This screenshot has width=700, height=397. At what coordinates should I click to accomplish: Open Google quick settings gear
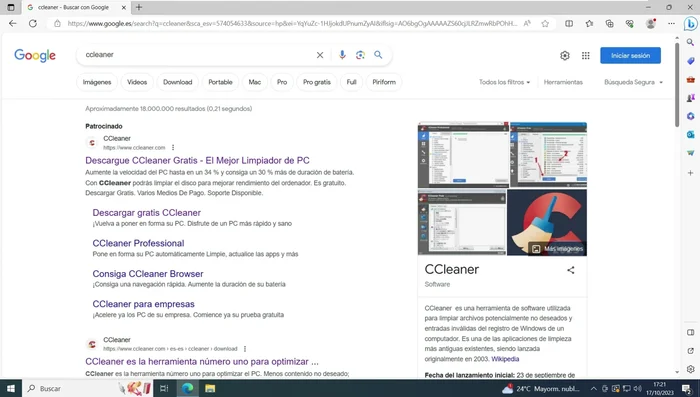[565, 55]
